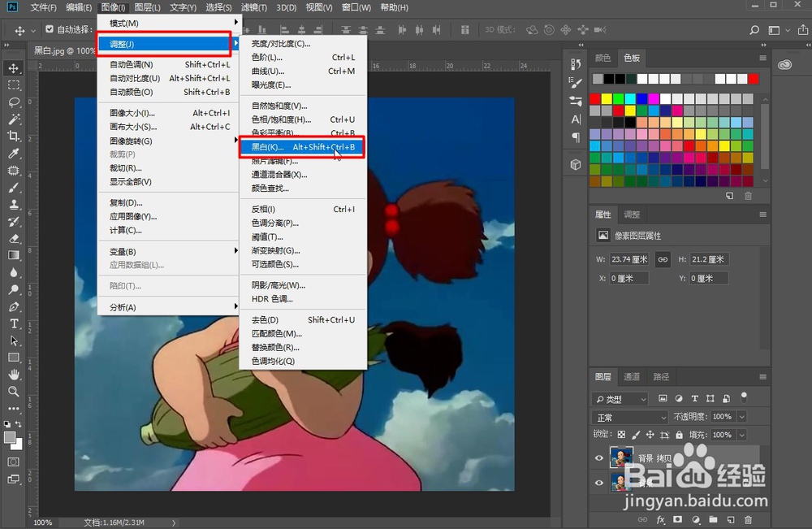
Task: Switch to the 调整 tab
Action: click(x=632, y=215)
